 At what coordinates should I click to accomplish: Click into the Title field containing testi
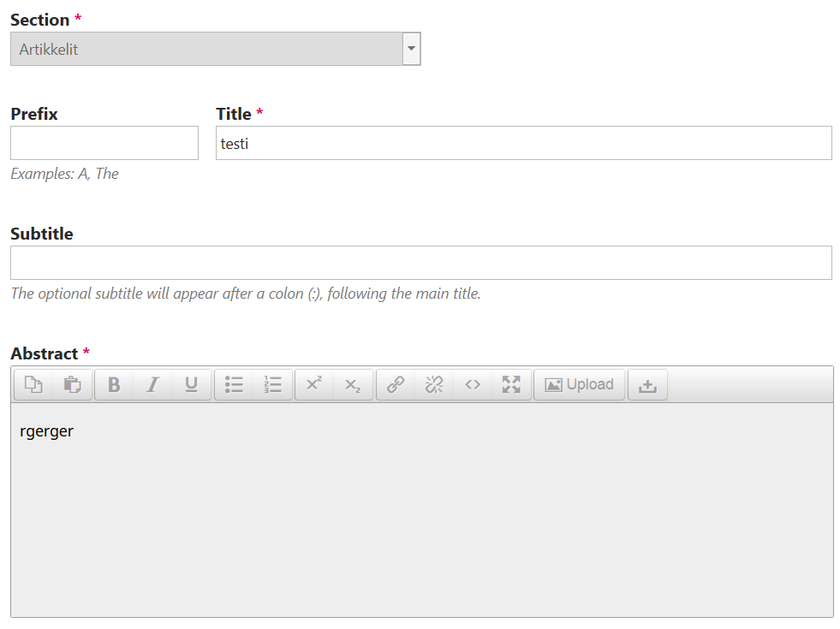(523, 143)
